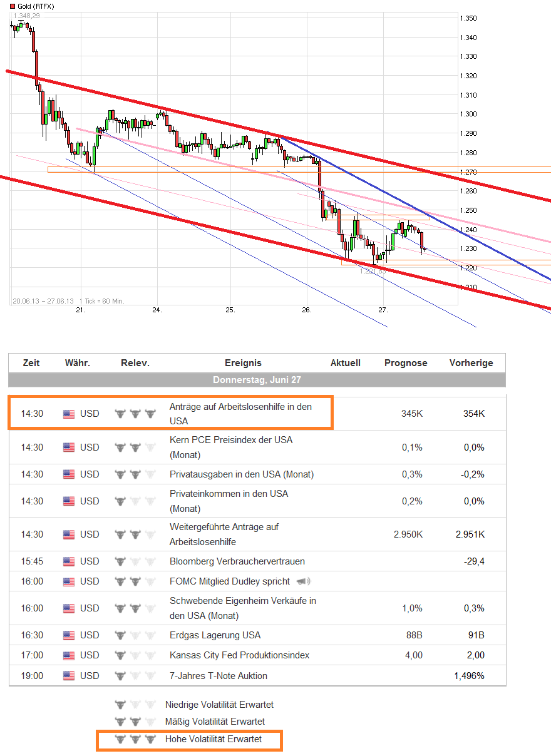
Task: Click the bull relevance icons on Kern PCE Preisindex row
Action: point(135,447)
